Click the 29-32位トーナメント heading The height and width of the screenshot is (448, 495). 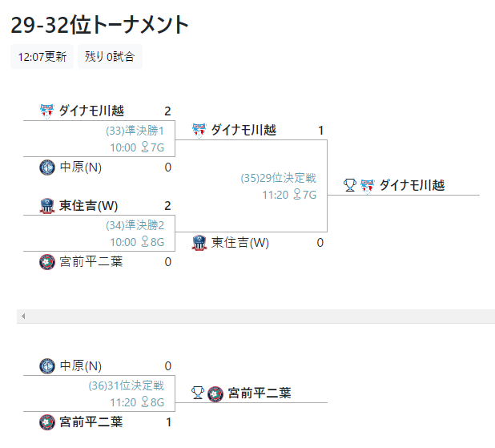point(99,25)
